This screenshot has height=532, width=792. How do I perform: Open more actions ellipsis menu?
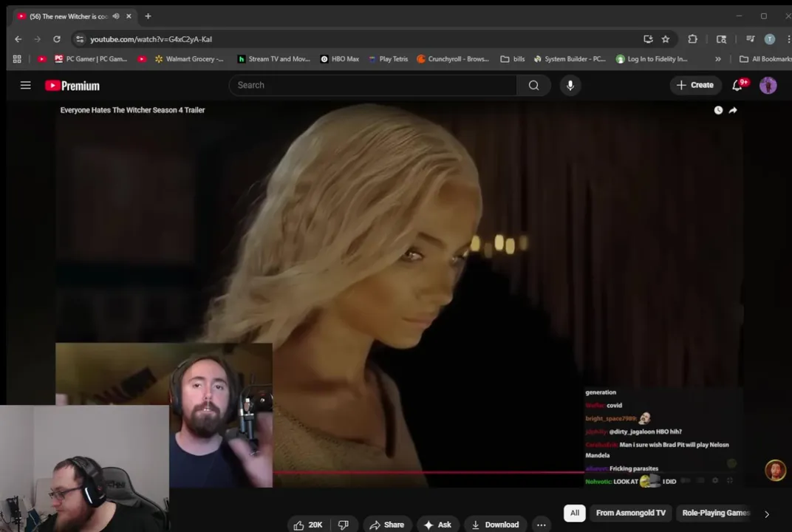pos(541,525)
